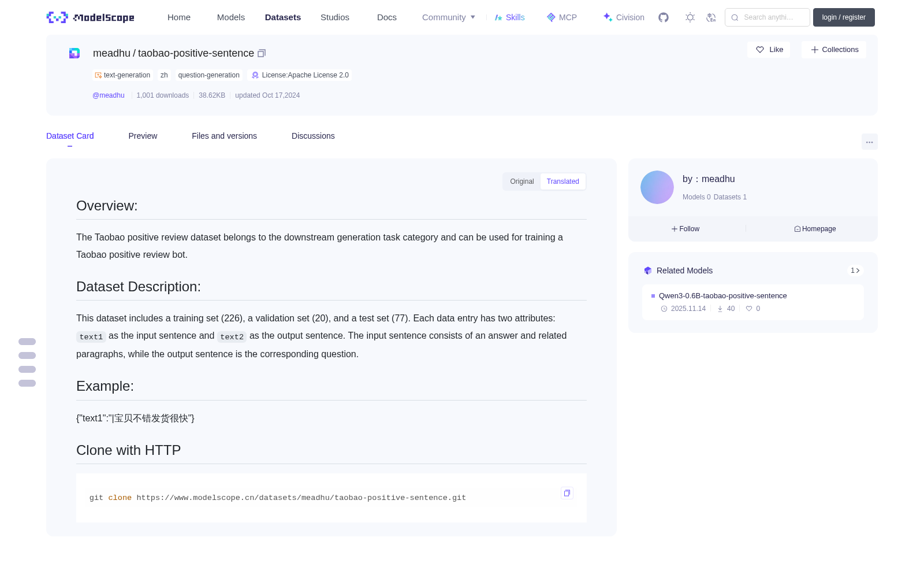
Task: Open the Datasets nav item
Action: pyautogui.click(x=283, y=17)
